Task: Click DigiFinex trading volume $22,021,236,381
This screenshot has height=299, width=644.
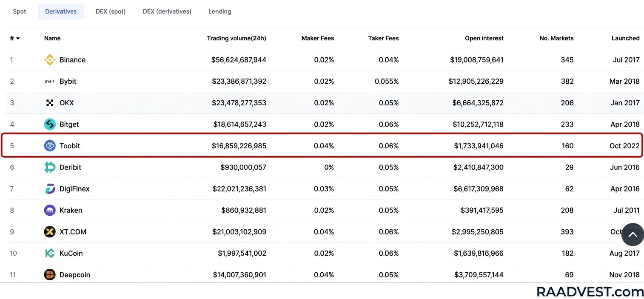Action: tap(239, 189)
